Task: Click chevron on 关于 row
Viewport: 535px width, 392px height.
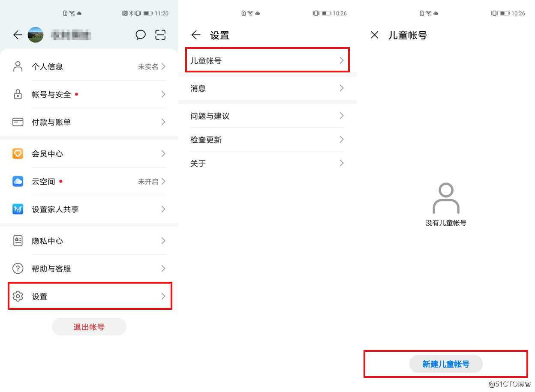Action: [x=342, y=163]
